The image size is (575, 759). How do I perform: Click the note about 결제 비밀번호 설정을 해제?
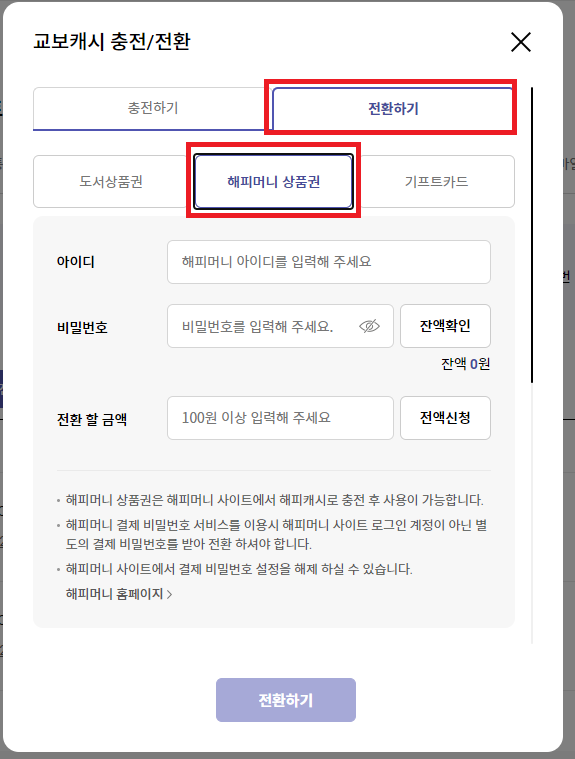pos(239,569)
